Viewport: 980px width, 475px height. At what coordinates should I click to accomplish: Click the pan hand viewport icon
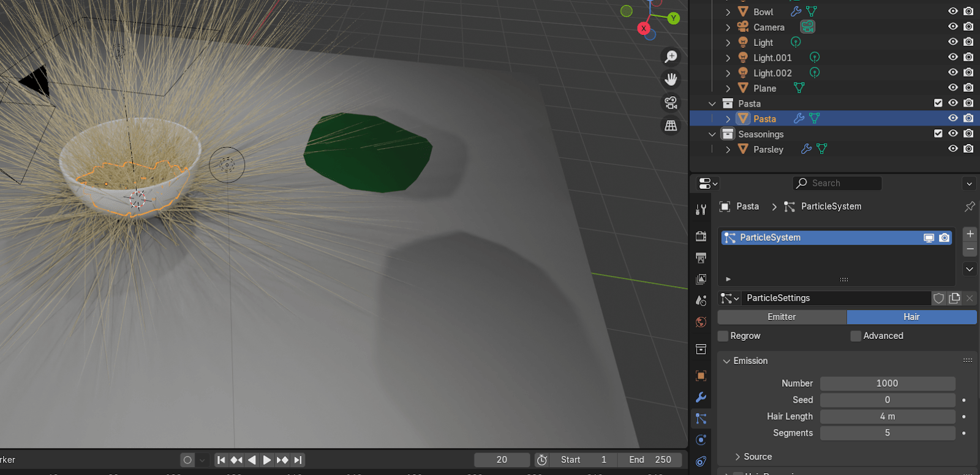coord(671,80)
